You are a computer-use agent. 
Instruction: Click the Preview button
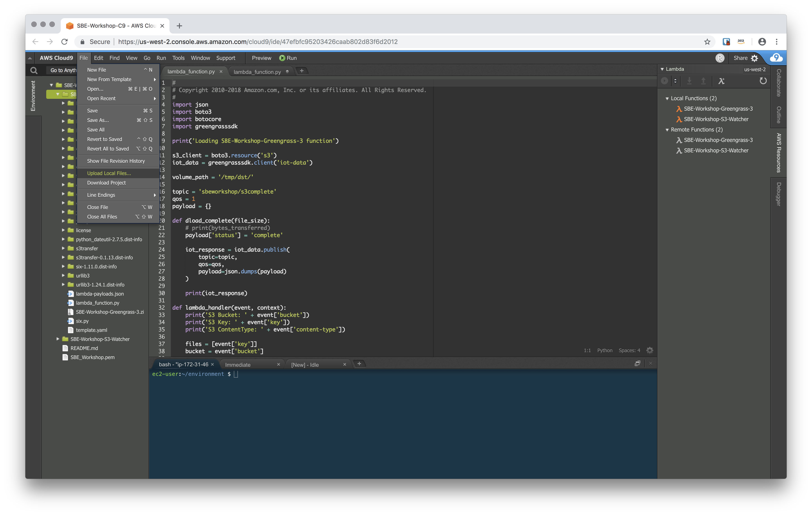(261, 58)
